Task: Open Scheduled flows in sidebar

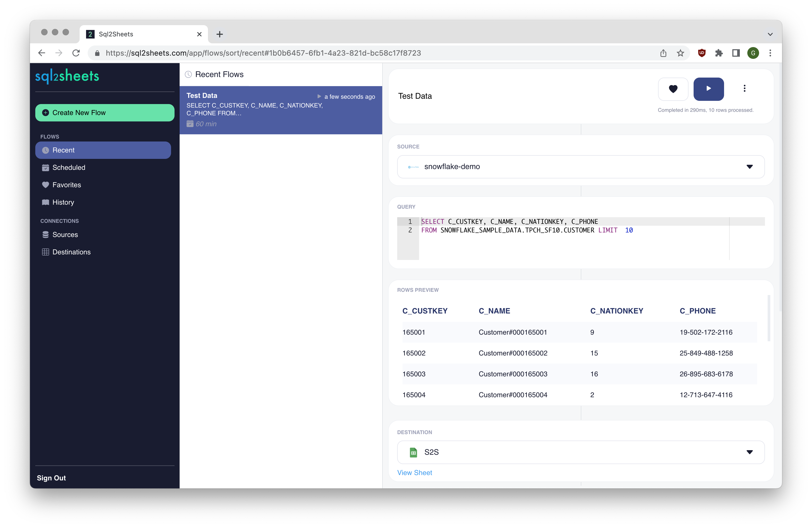Action: coord(69,168)
